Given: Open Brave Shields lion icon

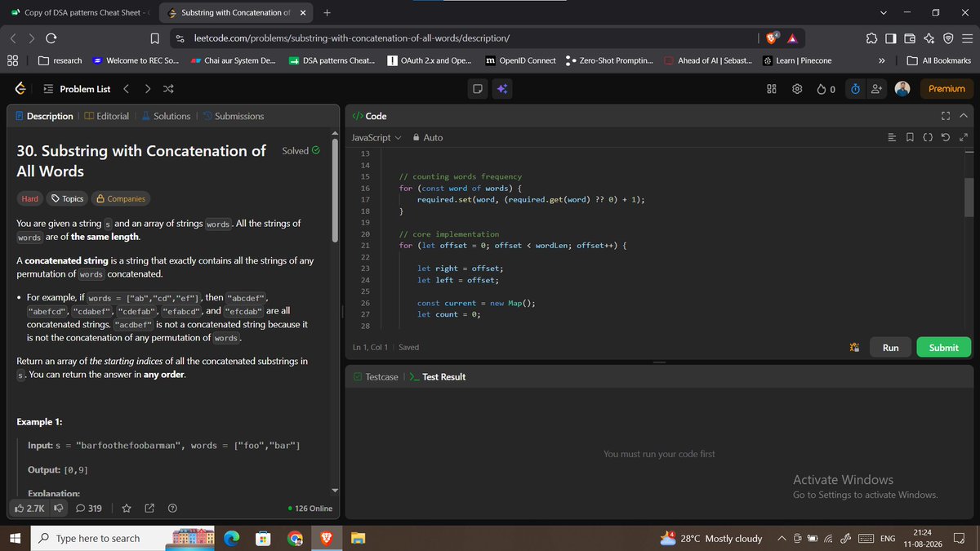Looking at the screenshot, I should click(x=772, y=38).
